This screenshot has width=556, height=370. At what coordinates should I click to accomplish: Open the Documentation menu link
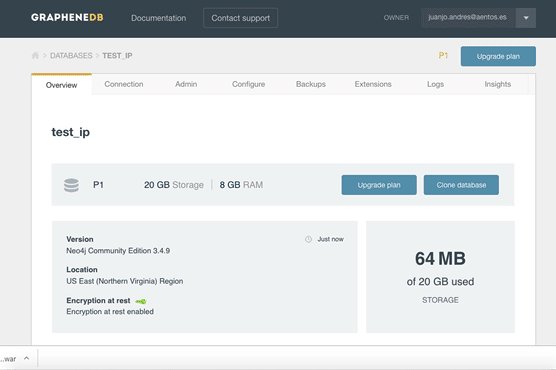pos(159,18)
